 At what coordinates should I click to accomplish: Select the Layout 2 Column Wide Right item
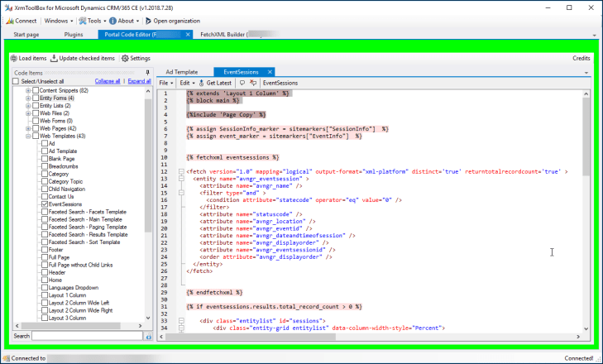[80, 310]
